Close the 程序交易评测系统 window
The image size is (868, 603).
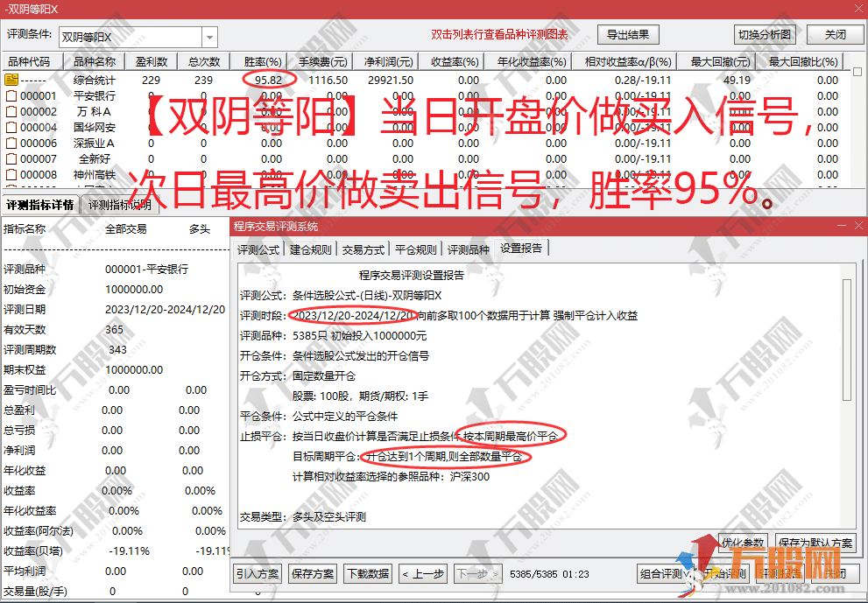pos(858,226)
